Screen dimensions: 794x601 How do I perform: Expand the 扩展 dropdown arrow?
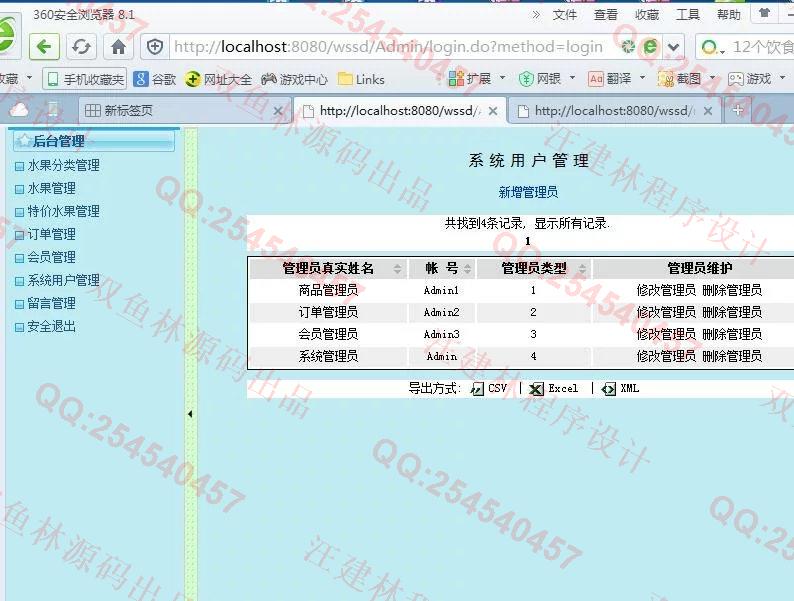(x=502, y=78)
